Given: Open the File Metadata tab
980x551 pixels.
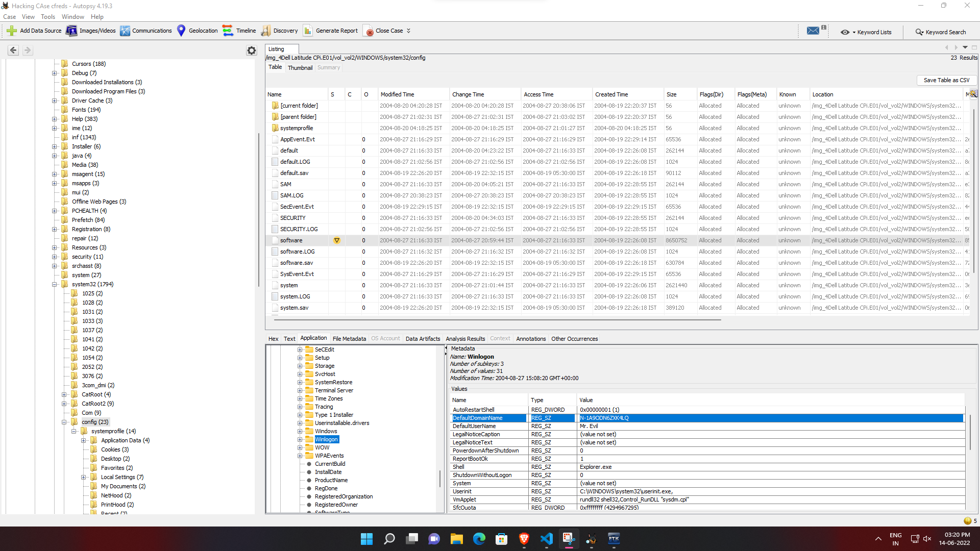Looking at the screenshot, I should click(x=349, y=339).
